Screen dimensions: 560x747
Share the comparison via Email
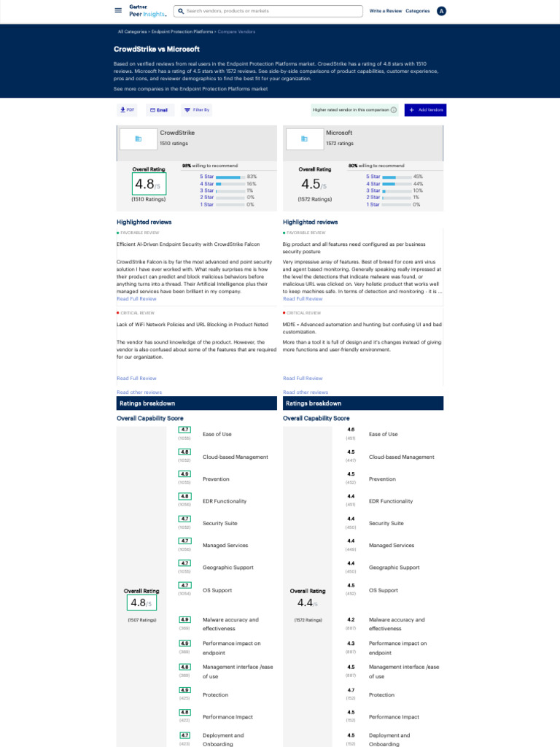pos(159,109)
